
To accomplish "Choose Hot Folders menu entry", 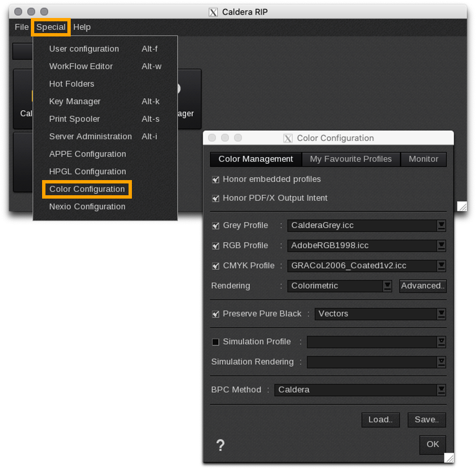I will pos(72,84).
